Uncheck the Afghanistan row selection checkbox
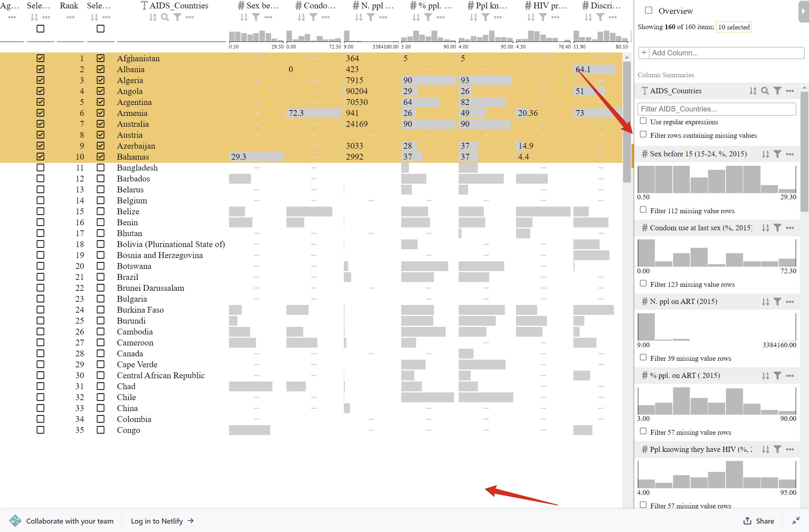This screenshot has width=809, height=532. [x=40, y=58]
